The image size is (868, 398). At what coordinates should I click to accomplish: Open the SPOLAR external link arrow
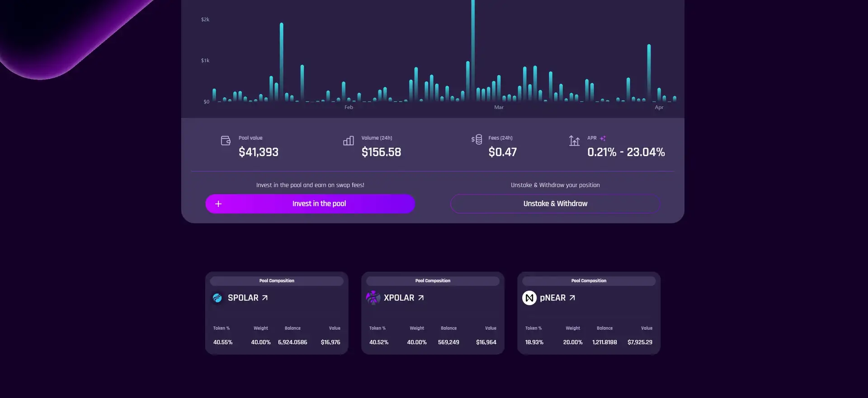(x=265, y=298)
